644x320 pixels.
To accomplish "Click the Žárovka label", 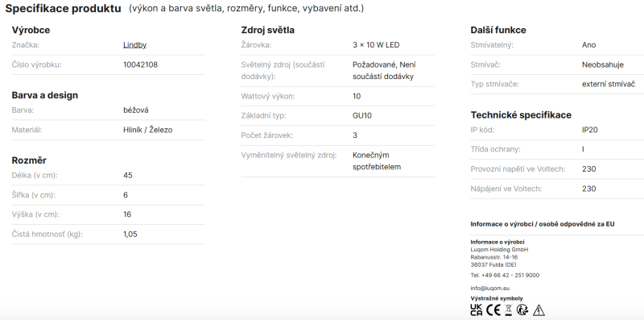I will (256, 45).
